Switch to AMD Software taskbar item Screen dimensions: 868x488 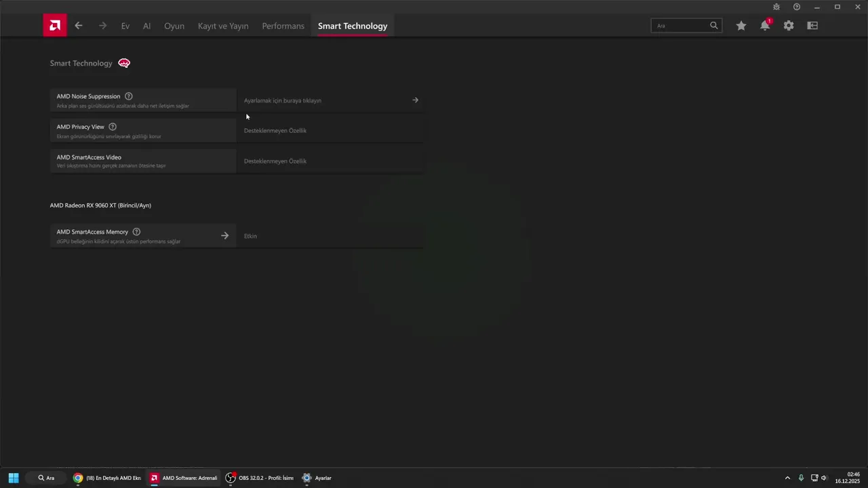tap(184, 478)
